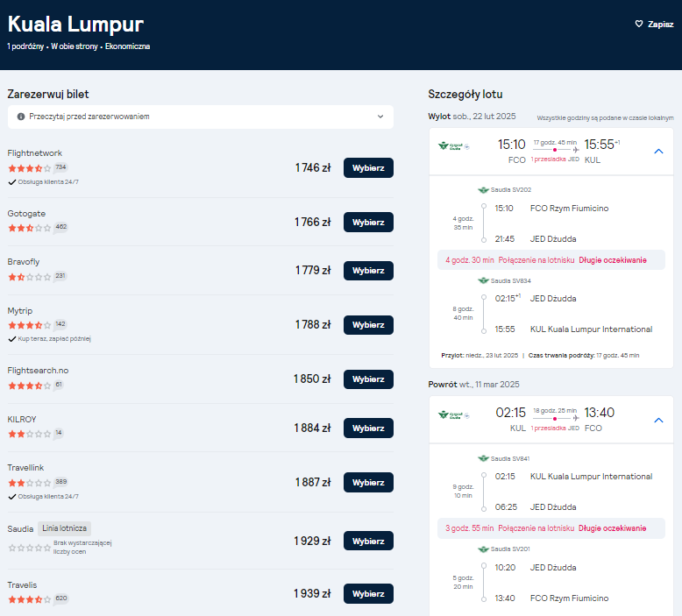Viewport: 682px width, 616px height.
Task: Select the Flightnetwork offer for 1 746 zł
Action: [368, 168]
